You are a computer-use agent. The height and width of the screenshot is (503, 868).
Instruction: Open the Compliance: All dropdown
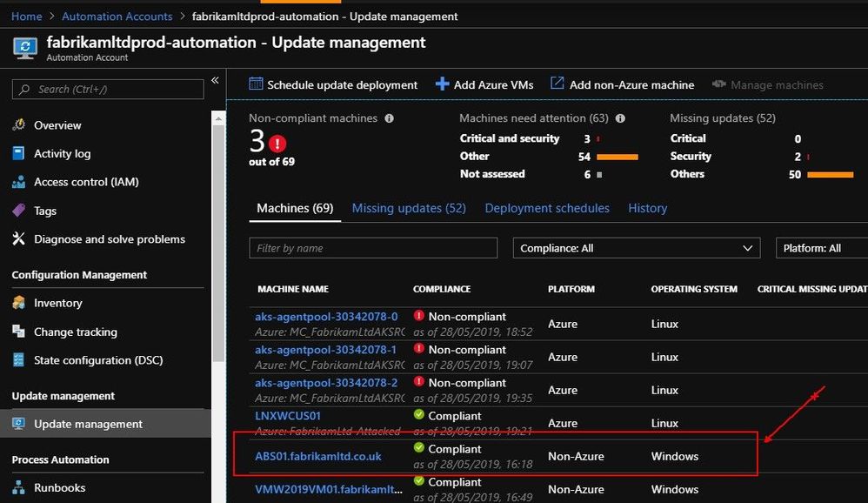pyautogui.click(x=637, y=248)
